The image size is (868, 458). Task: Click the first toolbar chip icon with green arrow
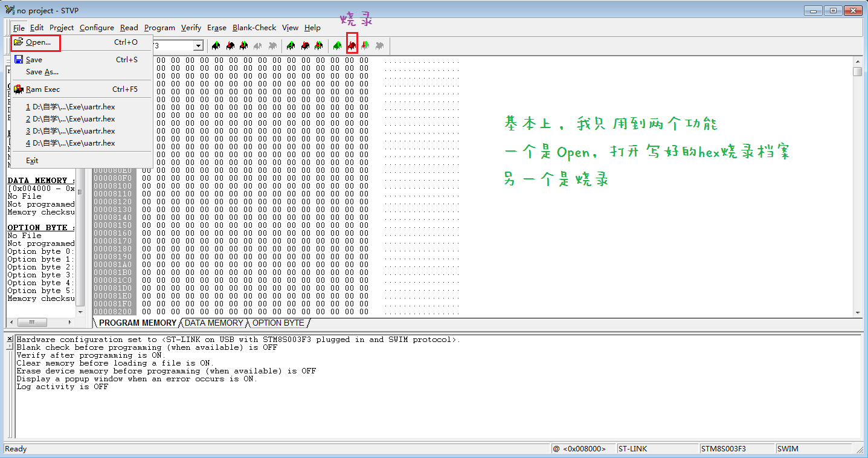point(215,46)
